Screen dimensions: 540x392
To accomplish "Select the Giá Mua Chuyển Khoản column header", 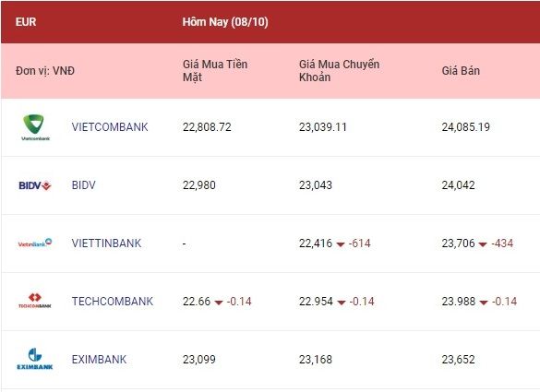I will coord(339,70).
